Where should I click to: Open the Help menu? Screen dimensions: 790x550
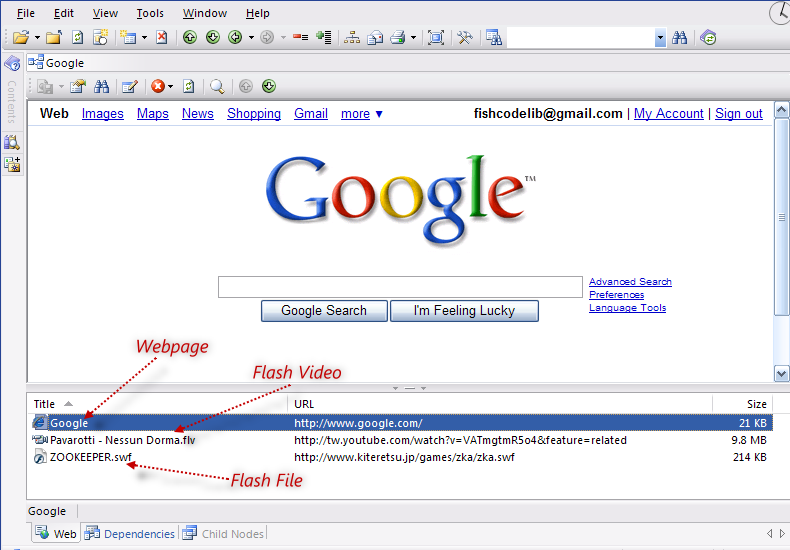[257, 13]
